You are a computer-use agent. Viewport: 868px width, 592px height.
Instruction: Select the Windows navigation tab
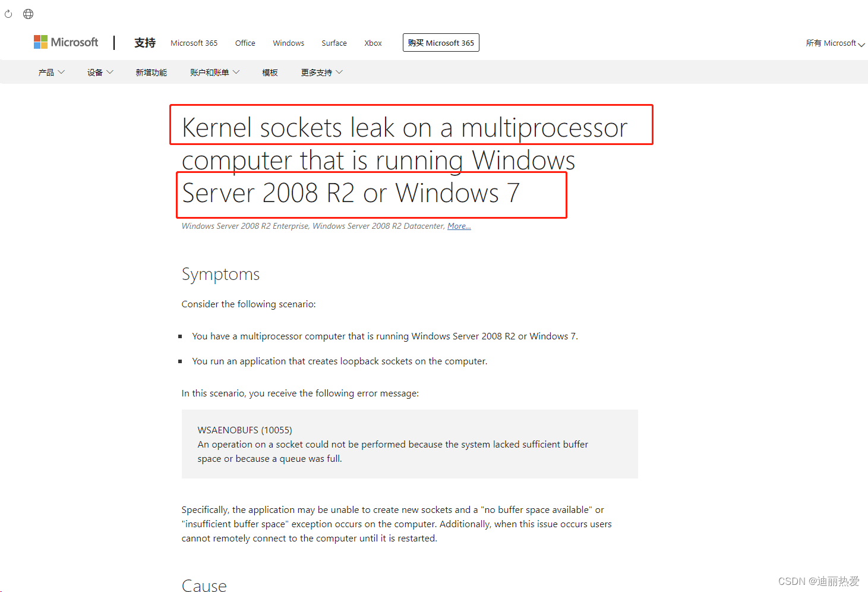pyautogui.click(x=288, y=43)
